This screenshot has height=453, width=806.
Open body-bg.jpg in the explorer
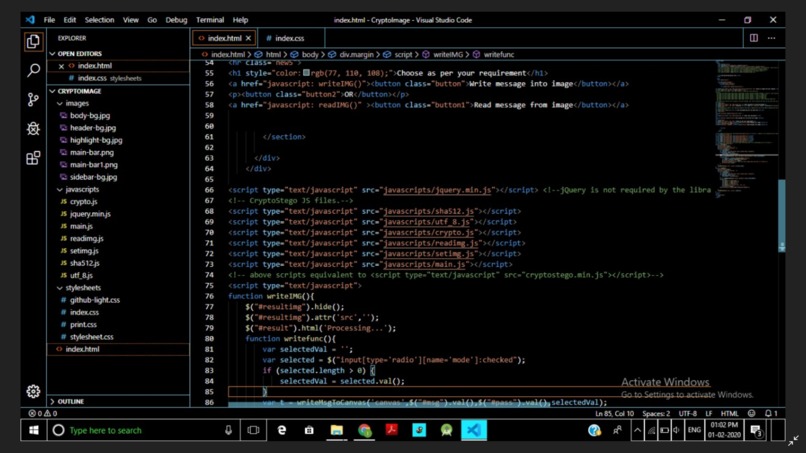pyautogui.click(x=90, y=116)
